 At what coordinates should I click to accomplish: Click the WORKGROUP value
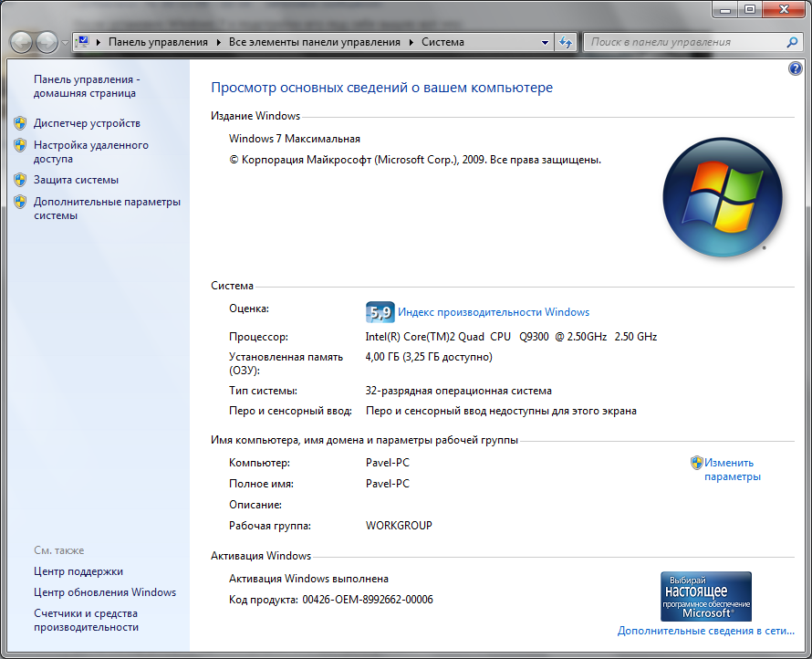(399, 526)
